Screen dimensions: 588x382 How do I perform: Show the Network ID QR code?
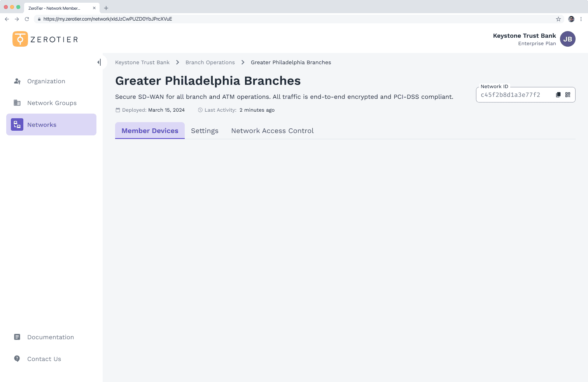568,95
